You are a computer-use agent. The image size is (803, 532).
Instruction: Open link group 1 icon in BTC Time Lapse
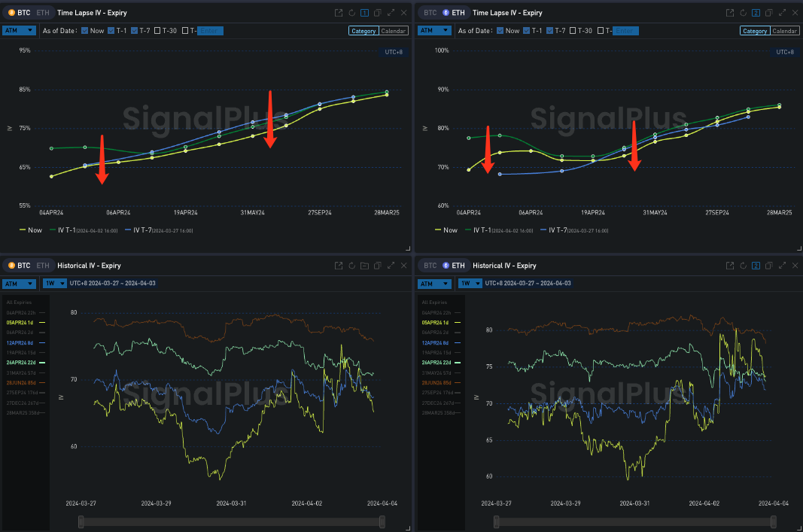tap(364, 13)
